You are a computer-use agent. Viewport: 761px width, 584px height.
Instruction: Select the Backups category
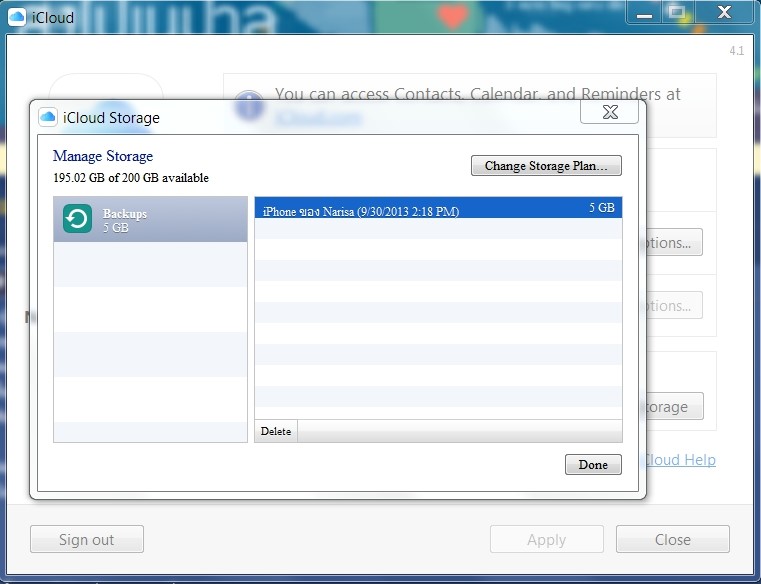(x=150, y=219)
